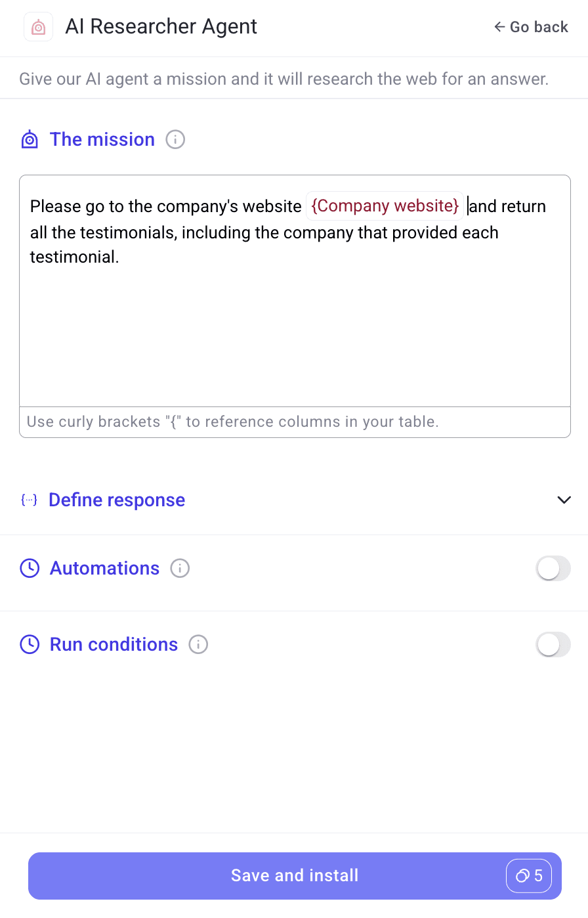Click the clock icon beside Run conditions
The image size is (588, 918).
point(30,644)
